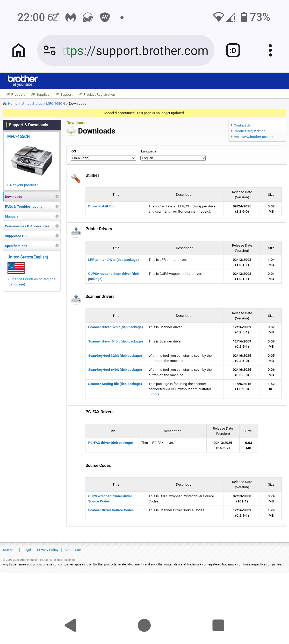Viewport: 289px width, 644px height.
Task: Click the Downloads cloud icon by the heading
Action: tap(71, 131)
